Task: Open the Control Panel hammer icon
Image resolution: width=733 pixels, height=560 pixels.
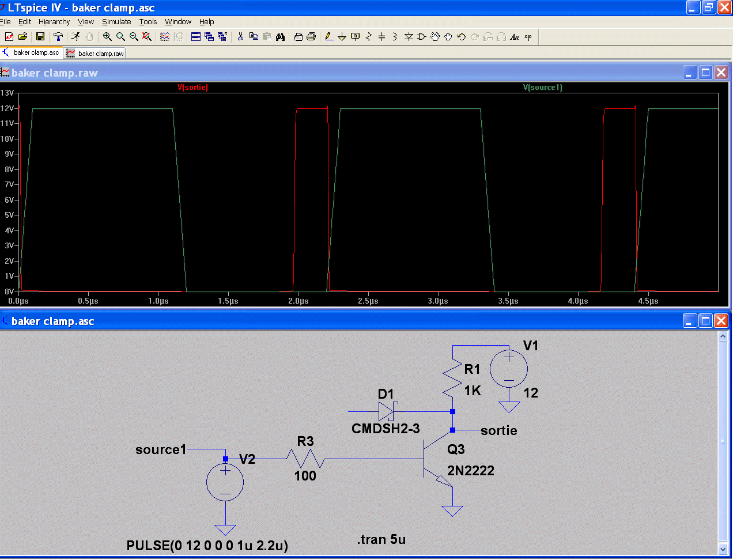Action: tap(58, 37)
